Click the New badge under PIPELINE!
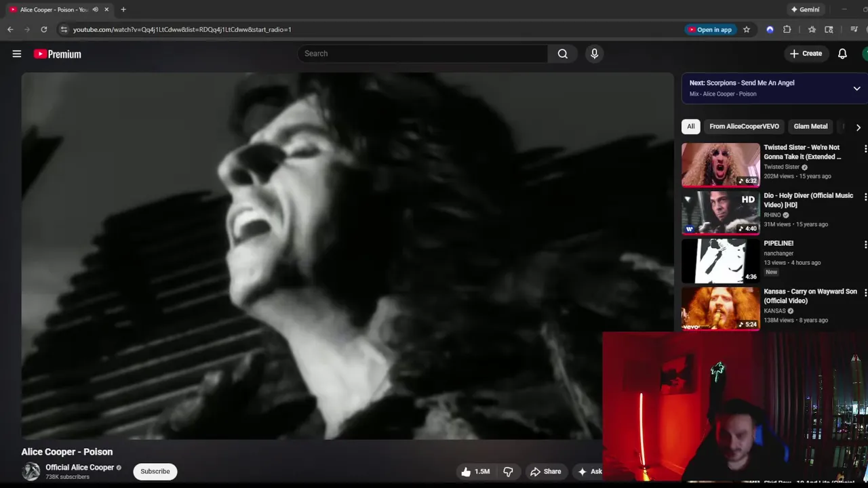868x488 pixels. click(x=771, y=272)
